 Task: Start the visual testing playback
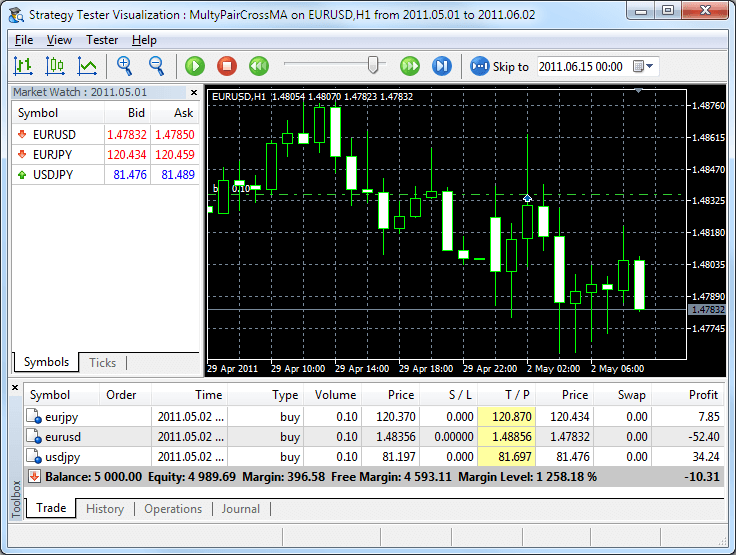click(195, 66)
